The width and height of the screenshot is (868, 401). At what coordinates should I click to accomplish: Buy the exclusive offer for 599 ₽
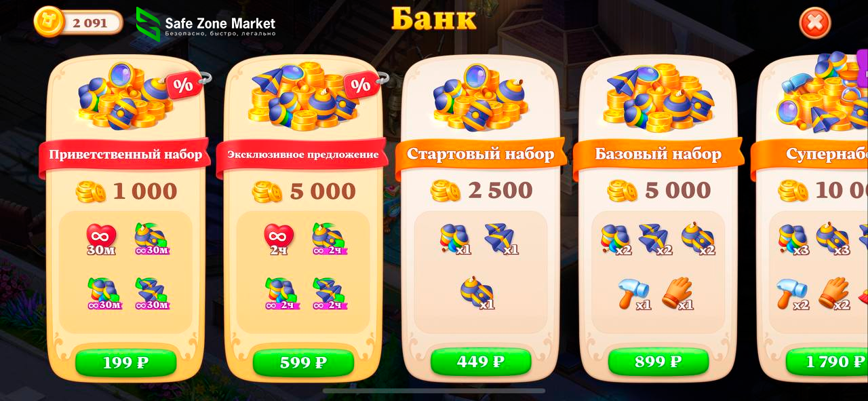(x=303, y=362)
